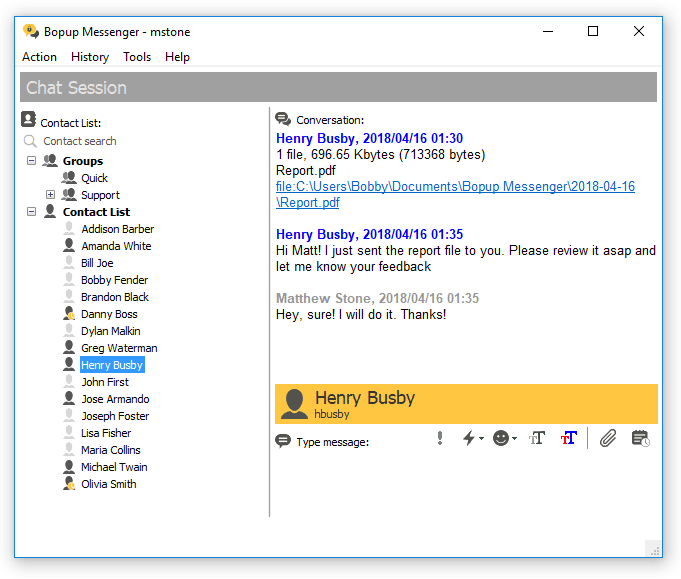Select the Support group label
The width and height of the screenshot is (681, 579).
(x=100, y=195)
